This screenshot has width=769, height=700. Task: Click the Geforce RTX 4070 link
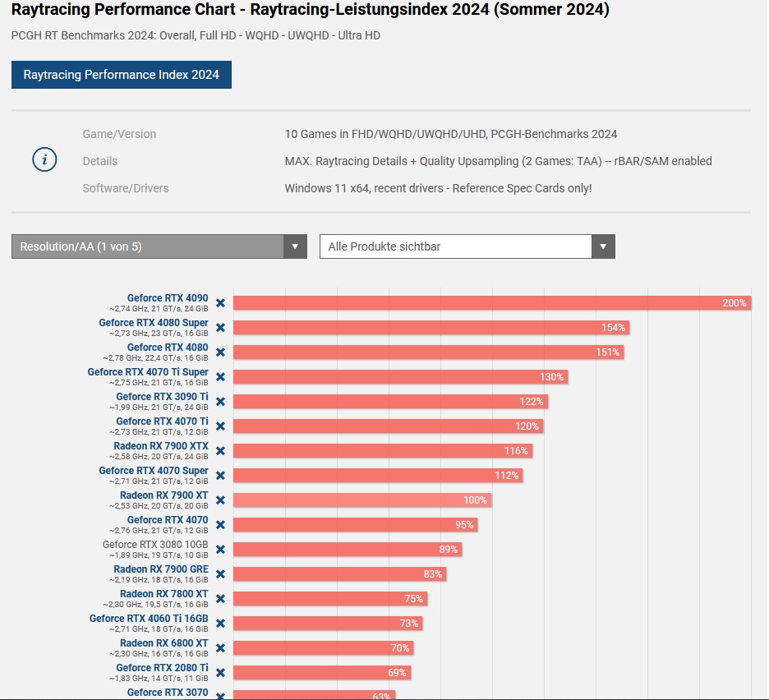168,519
